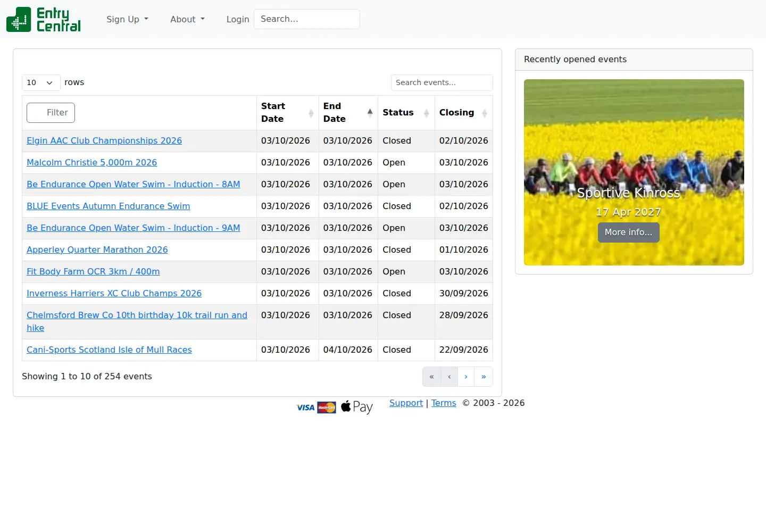Go to first page of events
The height and width of the screenshot is (532, 766).
click(431, 377)
